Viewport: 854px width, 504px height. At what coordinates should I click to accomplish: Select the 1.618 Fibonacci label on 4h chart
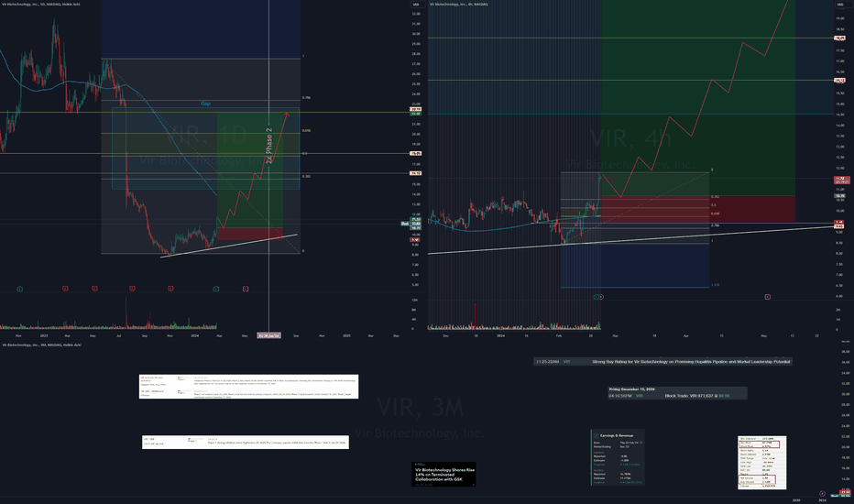pyautogui.click(x=715, y=285)
